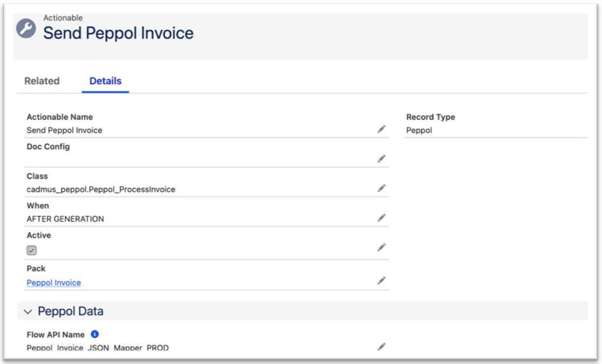602x364 pixels.
Task: Click the Doc Config edit pencil
Action: [x=382, y=159]
